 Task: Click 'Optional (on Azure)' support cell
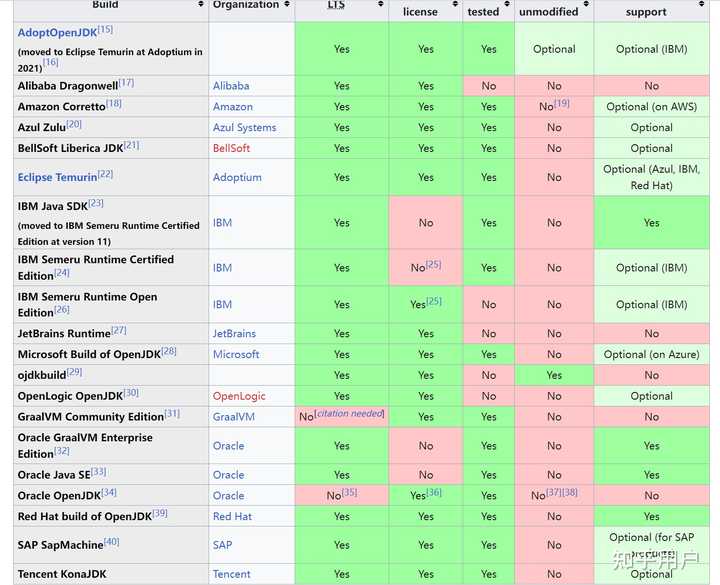[652, 354]
